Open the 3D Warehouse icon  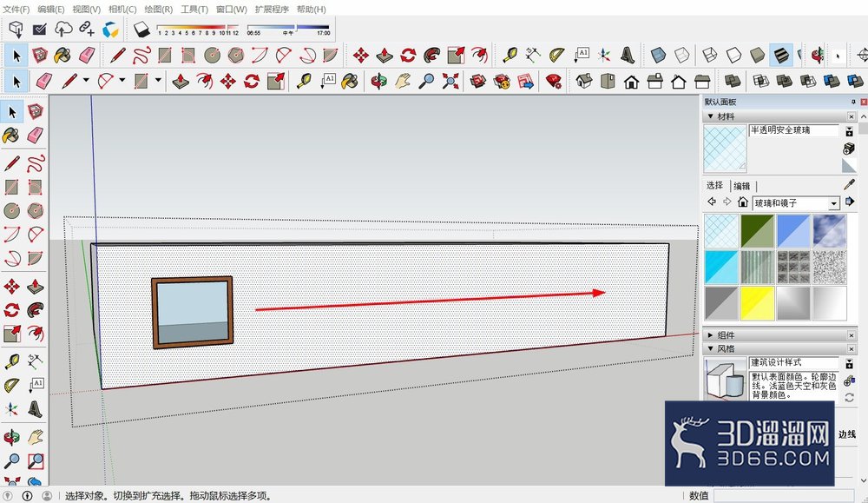[x=477, y=82]
